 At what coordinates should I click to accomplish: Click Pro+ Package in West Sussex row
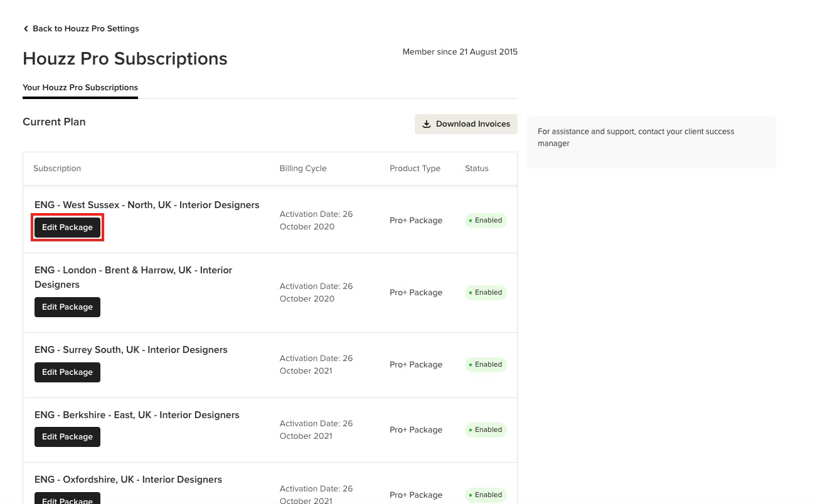pyautogui.click(x=416, y=221)
